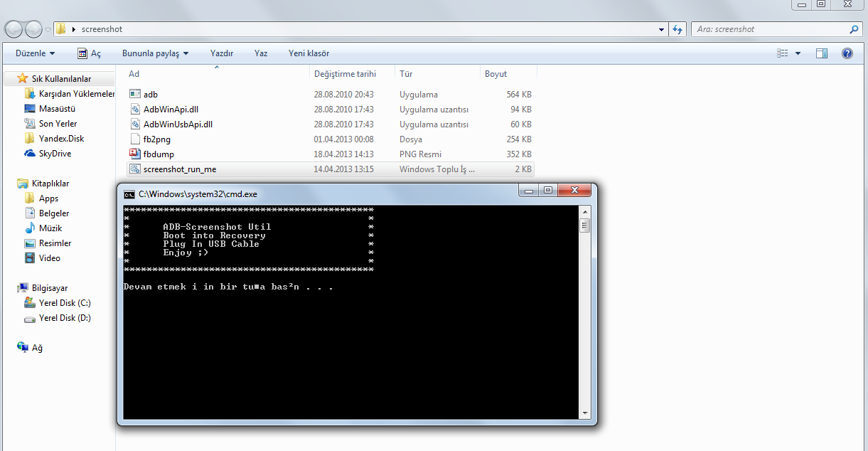Click the search magnifier icon
This screenshot has height=451, width=868.
854,29
